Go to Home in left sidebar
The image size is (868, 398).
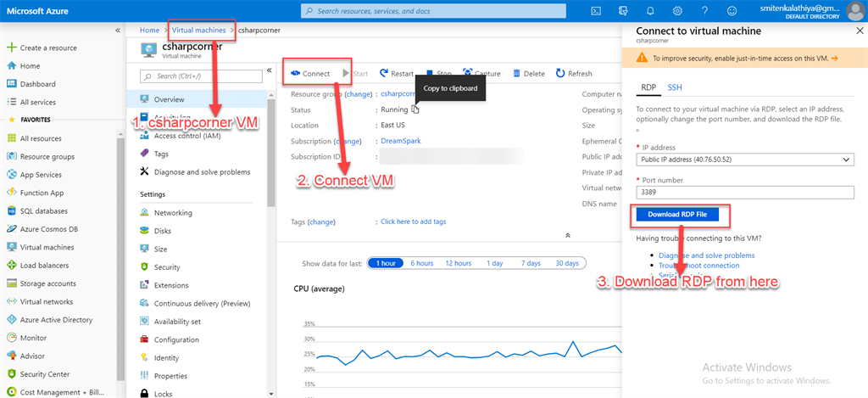tap(30, 66)
